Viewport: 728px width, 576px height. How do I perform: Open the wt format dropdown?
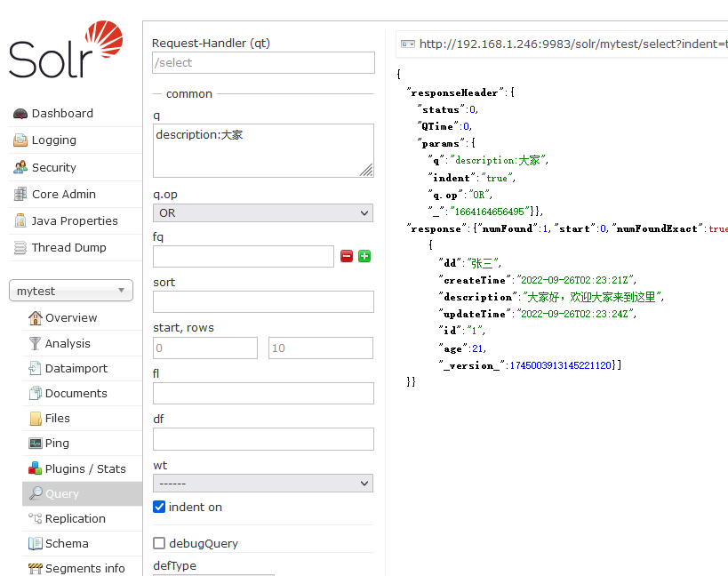263,484
